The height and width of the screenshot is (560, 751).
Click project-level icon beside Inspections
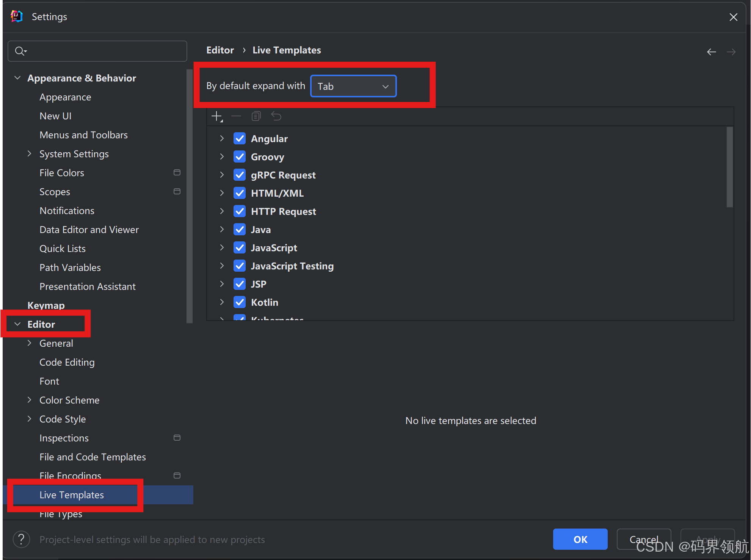(x=177, y=438)
